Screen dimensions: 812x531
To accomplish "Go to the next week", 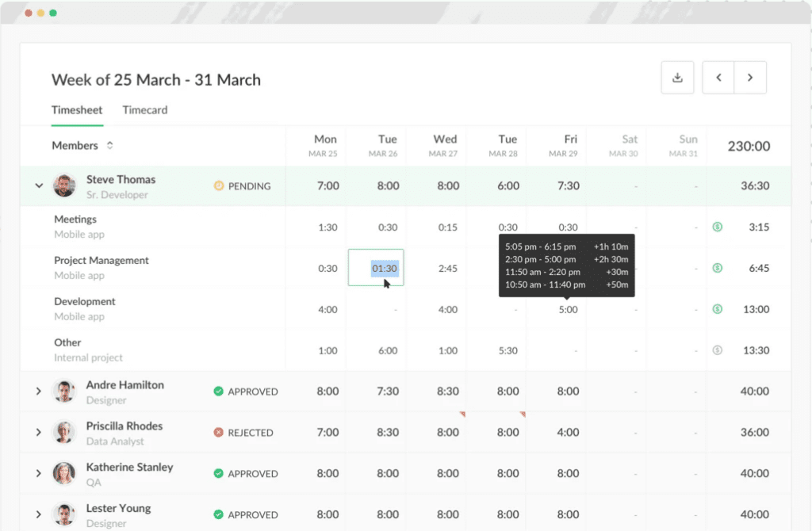I will (x=750, y=77).
